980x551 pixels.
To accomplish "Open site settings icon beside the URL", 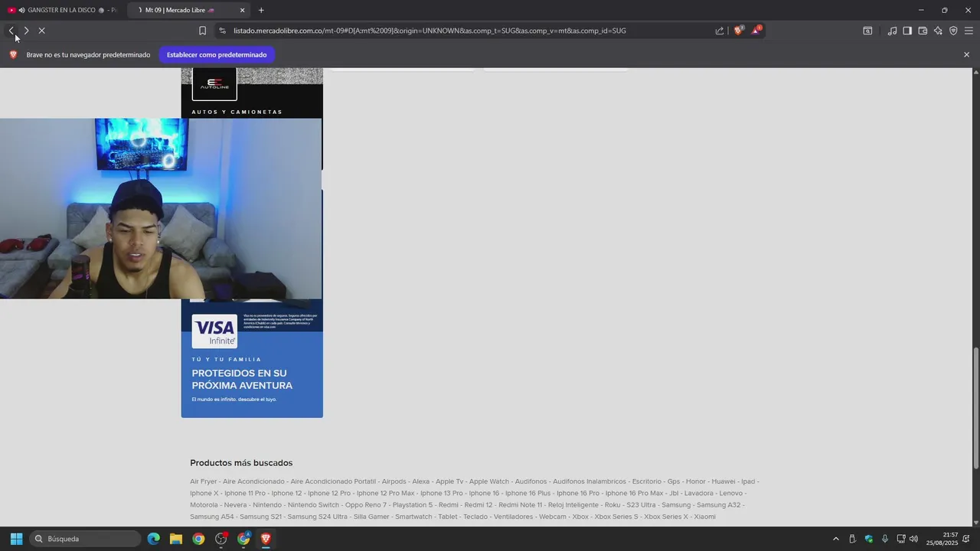I will pos(222,31).
